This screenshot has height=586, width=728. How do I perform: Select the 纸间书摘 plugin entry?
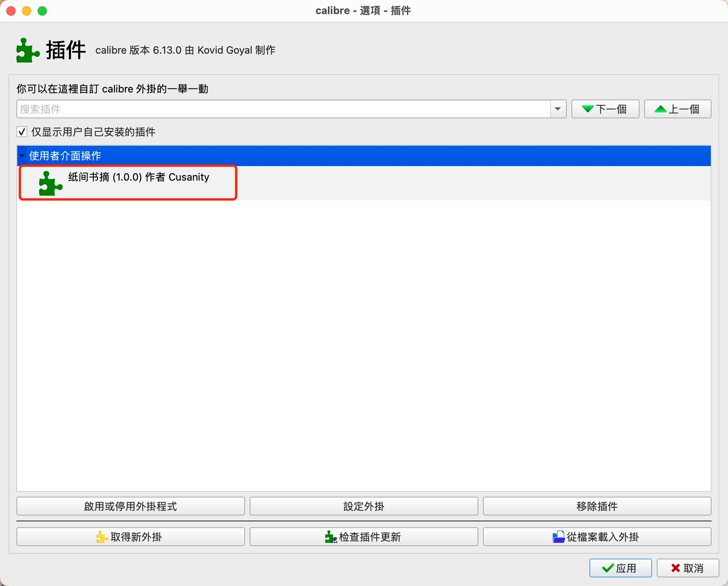tap(139, 177)
